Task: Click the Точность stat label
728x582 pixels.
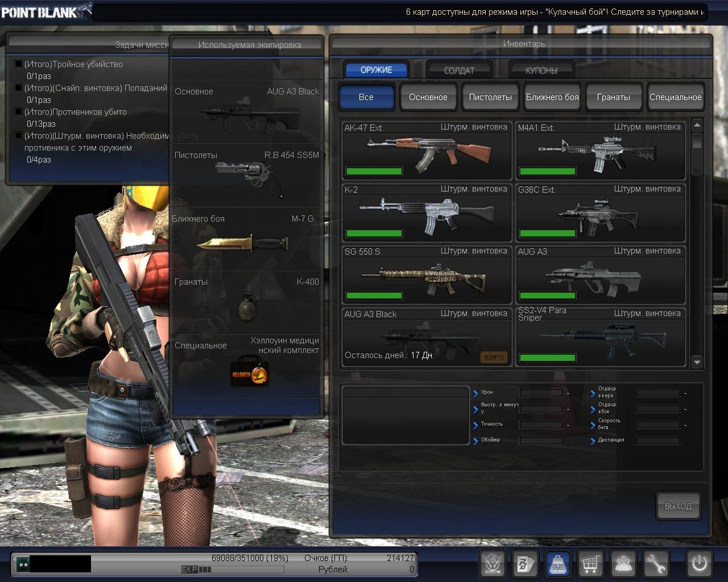Action: coord(492,424)
